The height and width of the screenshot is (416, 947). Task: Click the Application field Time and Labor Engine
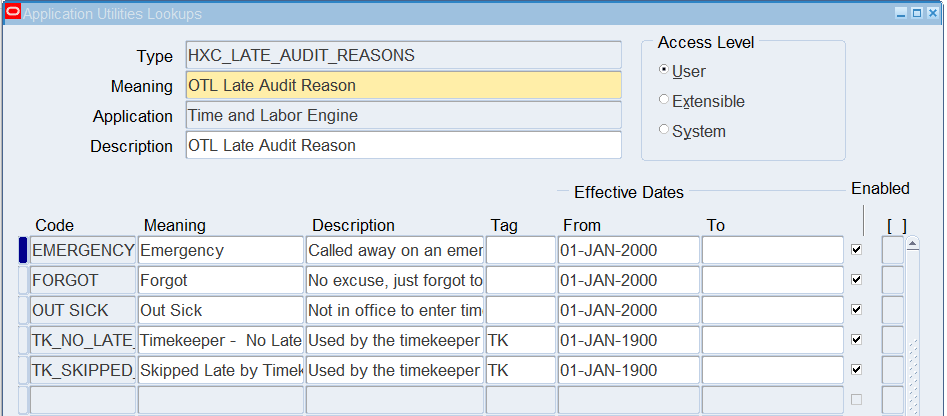click(x=403, y=115)
